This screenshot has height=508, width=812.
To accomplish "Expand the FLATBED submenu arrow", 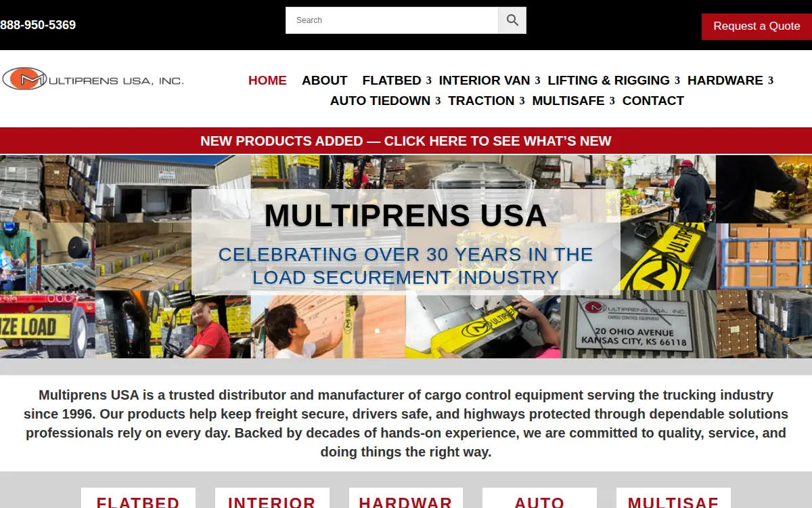I will (x=428, y=81).
